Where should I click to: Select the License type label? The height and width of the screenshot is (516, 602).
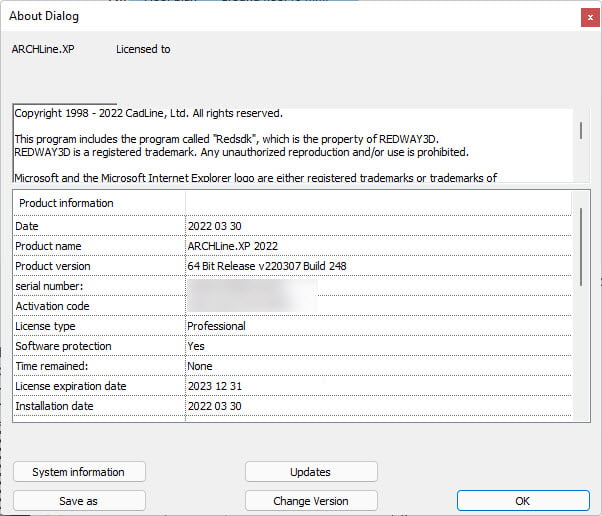[45, 326]
